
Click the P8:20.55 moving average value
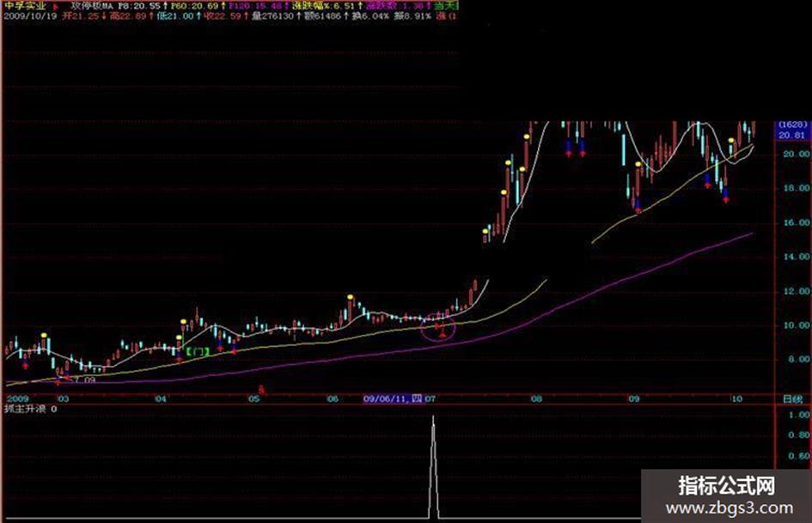pyautogui.click(x=142, y=6)
